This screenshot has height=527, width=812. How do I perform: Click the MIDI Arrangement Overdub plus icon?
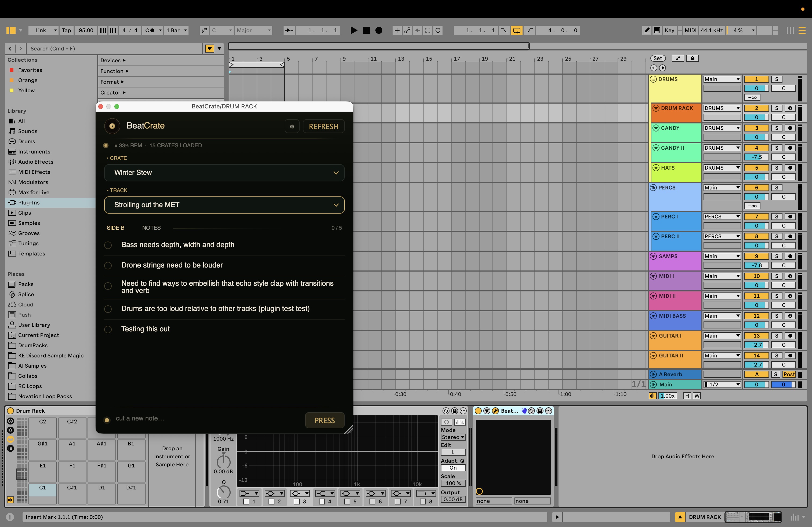[x=397, y=30]
